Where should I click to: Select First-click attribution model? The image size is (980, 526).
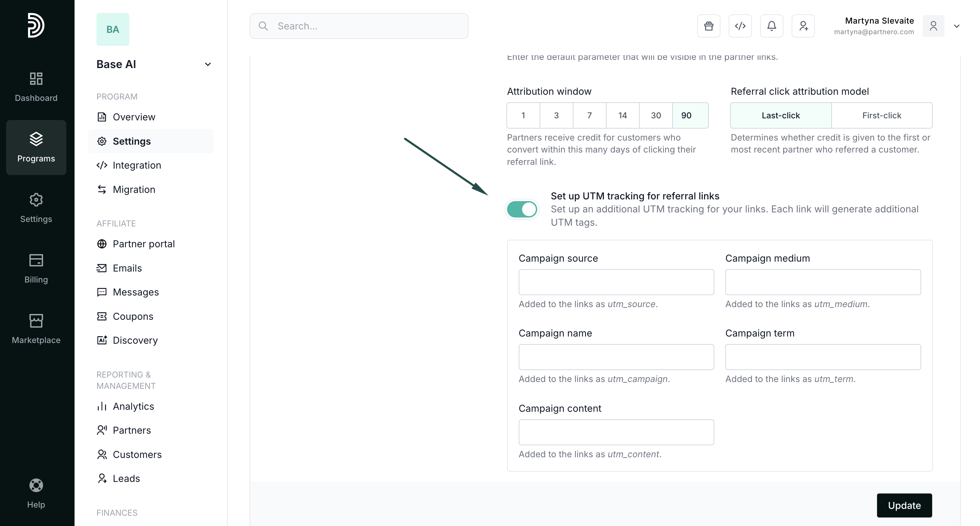click(x=882, y=115)
